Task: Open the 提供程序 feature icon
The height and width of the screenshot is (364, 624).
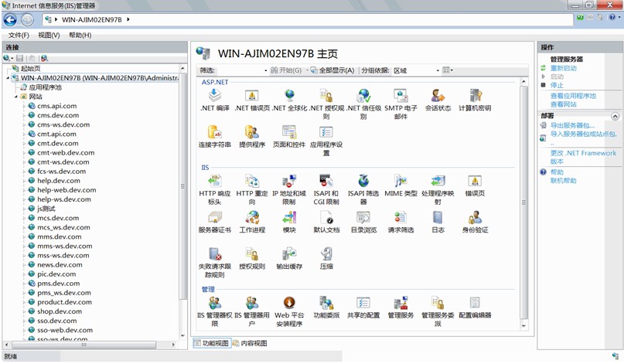Action: click(252, 137)
